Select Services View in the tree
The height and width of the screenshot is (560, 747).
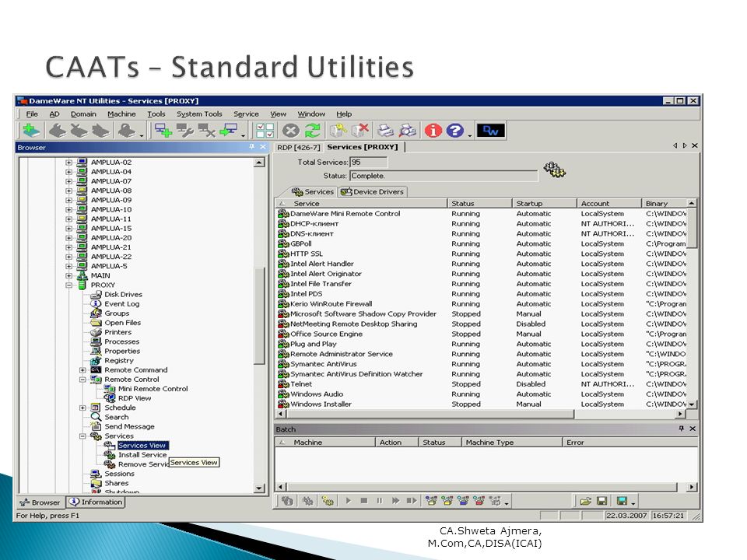[x=142, y=446]
